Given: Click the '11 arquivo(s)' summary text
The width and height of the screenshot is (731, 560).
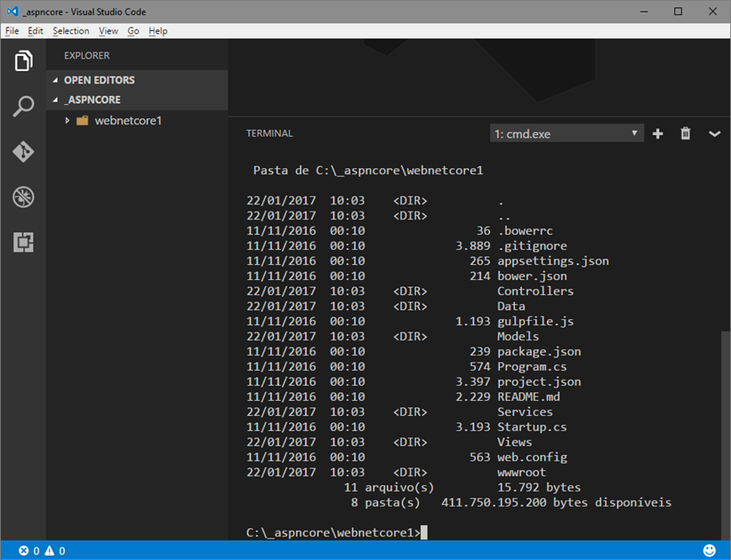Looking at the screenshot, I should click(x=389, y=487).
